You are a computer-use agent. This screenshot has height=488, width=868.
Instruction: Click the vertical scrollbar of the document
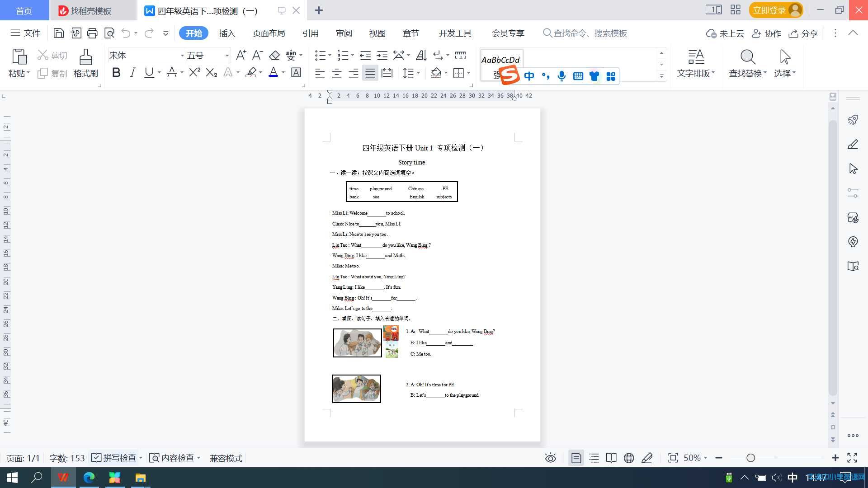pyautogui.click(x=833, y=258)
